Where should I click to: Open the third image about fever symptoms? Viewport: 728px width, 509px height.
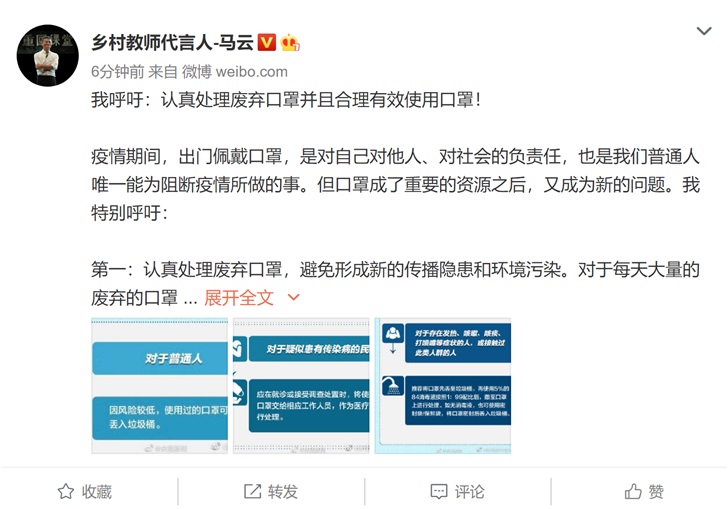tap(443, 385)
